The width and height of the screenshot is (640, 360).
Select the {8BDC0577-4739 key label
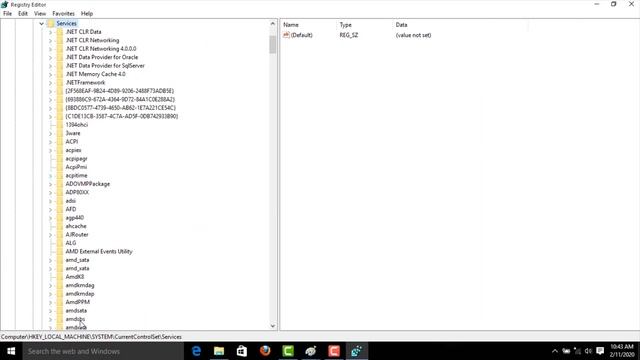coord(120,108)
